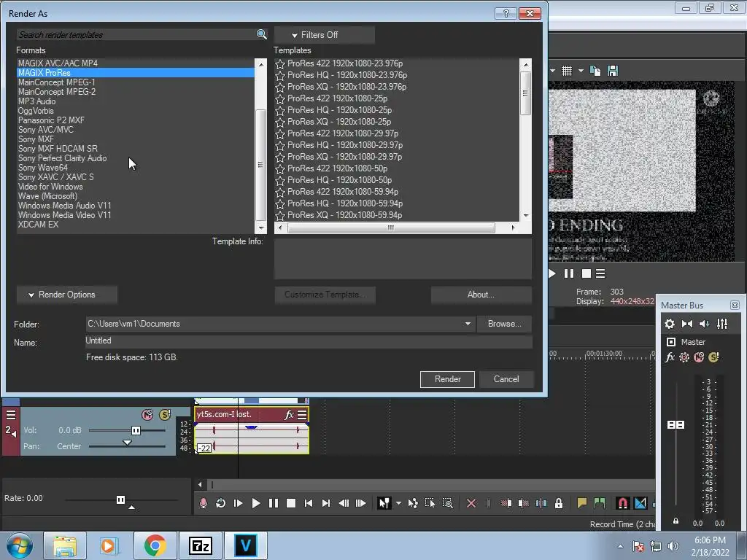Favorite ProRes 422 1920x1080-23.976p template star
Image resolution: width=747 pixels, height=560 pixels.
[x=280, y=64]
